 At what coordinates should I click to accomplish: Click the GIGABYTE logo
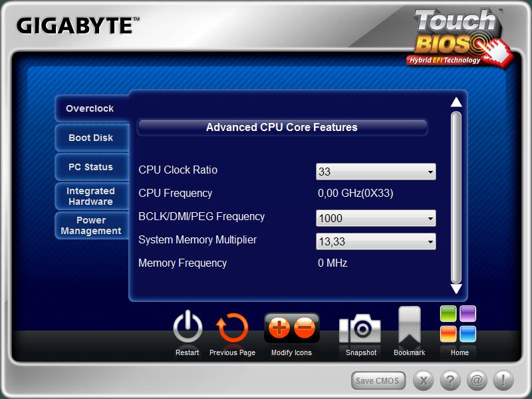pos(78,26)
